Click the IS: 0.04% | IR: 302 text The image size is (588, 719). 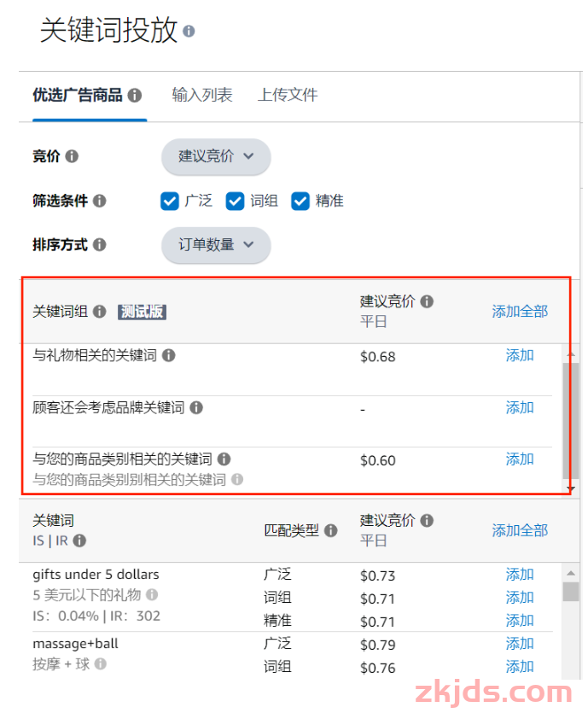pos(96,617)
